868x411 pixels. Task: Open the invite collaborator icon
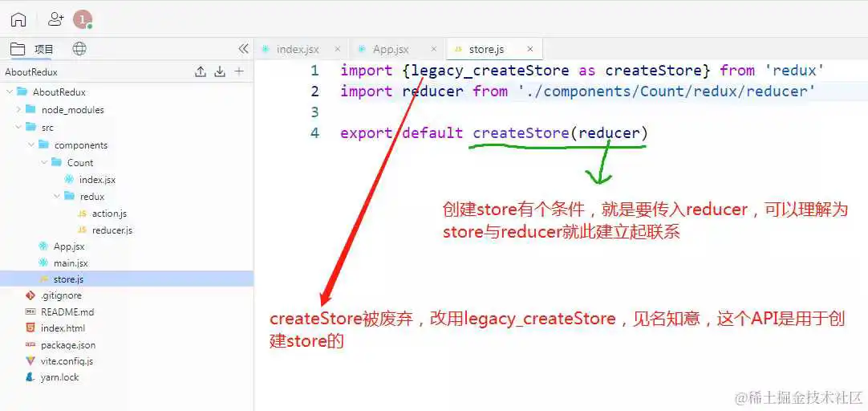pyautogui.click(x=55, y=19)
